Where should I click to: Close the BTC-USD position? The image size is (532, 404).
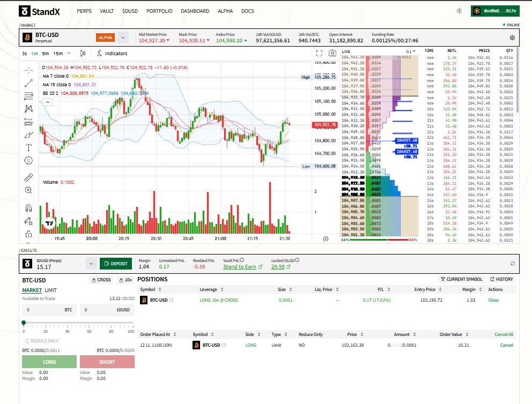coord(493,300)
